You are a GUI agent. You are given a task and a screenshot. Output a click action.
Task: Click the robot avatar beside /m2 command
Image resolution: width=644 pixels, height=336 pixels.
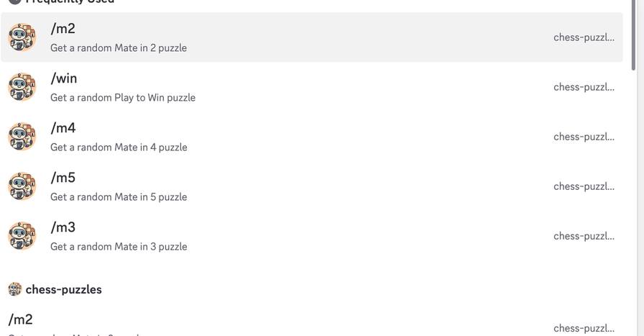point(22,37)
